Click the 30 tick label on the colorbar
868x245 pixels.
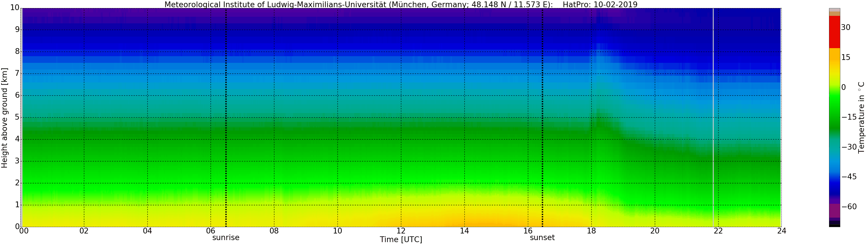pos(846,28)
